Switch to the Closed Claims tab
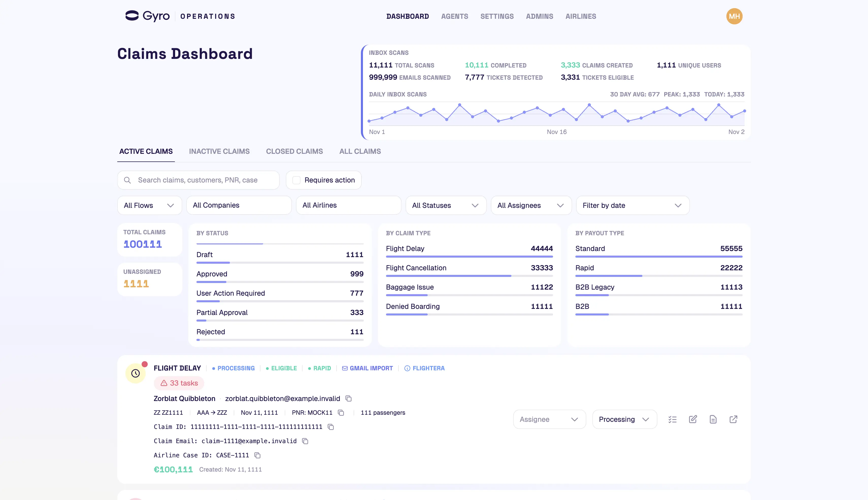The height and width of the screenshot is (500, 868). 295,152
